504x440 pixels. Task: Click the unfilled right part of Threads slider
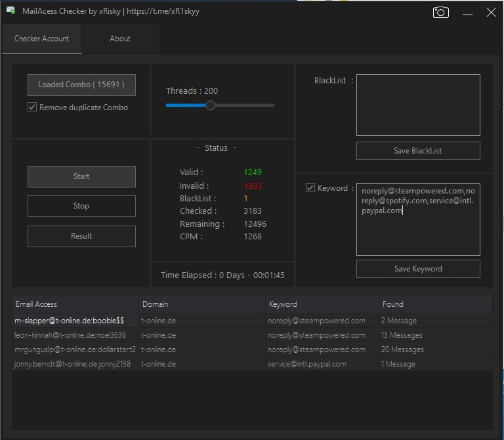coord(245,105)
